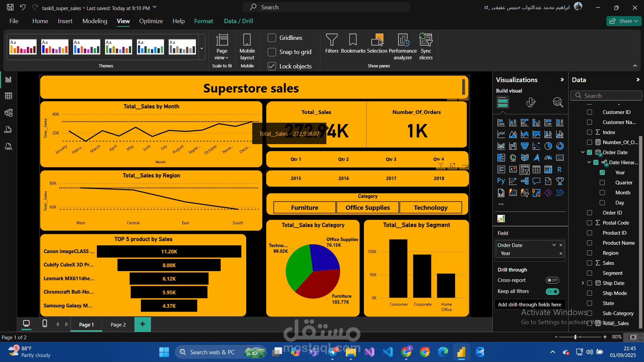This screenshot has height=362, width=644.
Task: Switch to Page 2 tab
Action: click(x=118, y=324)
